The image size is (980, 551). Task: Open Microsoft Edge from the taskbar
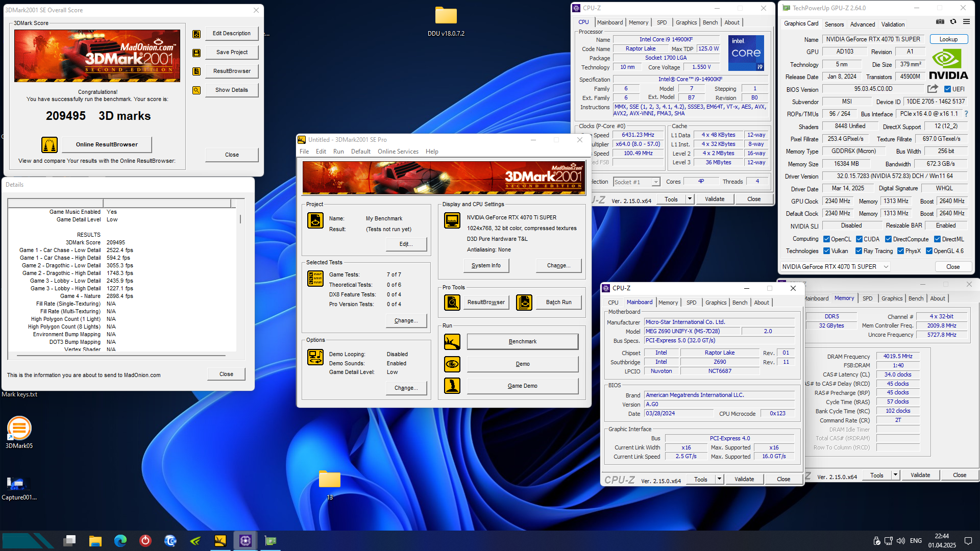click(120, 541)
